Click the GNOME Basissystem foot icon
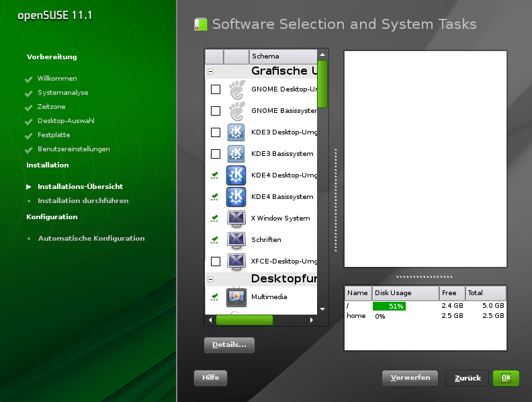The image size is (532, 402). [x=236, y=111]
